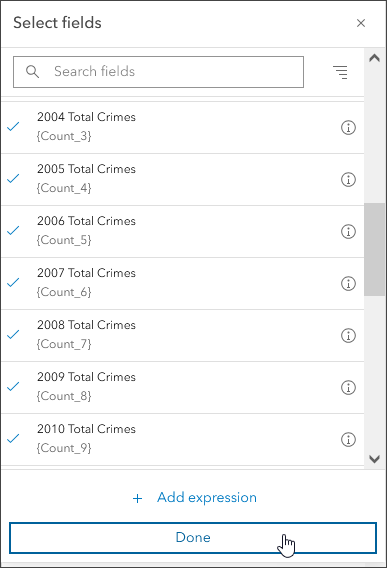Select the 2010 Total Crimes list item
This screenshot has height=568, width=387.
tap(183, 439)
